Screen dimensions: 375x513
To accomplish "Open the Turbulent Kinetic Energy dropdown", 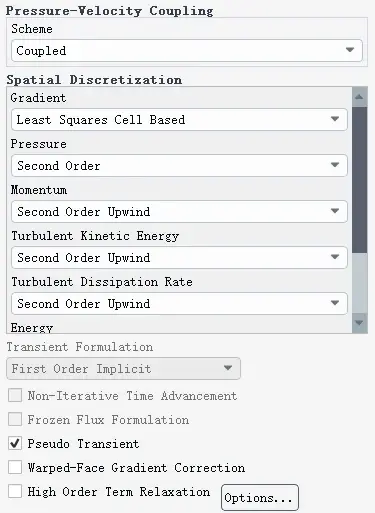I will pos(179,258).
